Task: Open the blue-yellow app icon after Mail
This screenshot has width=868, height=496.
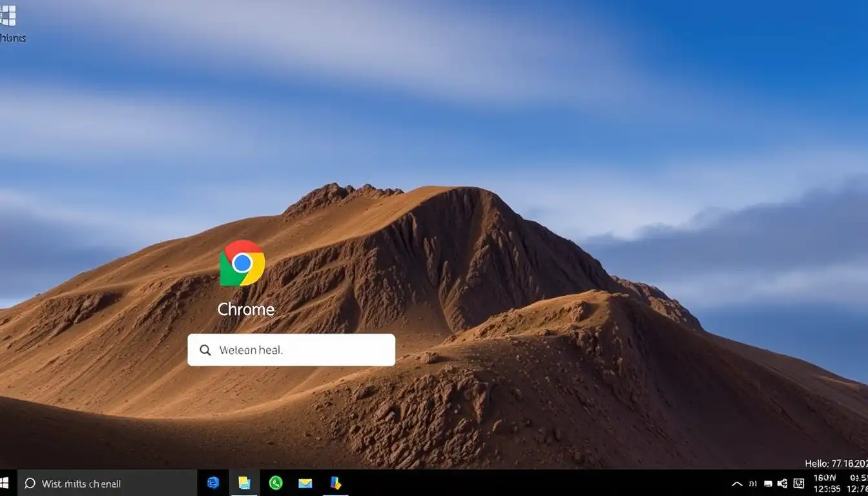Action: [336, 482]
